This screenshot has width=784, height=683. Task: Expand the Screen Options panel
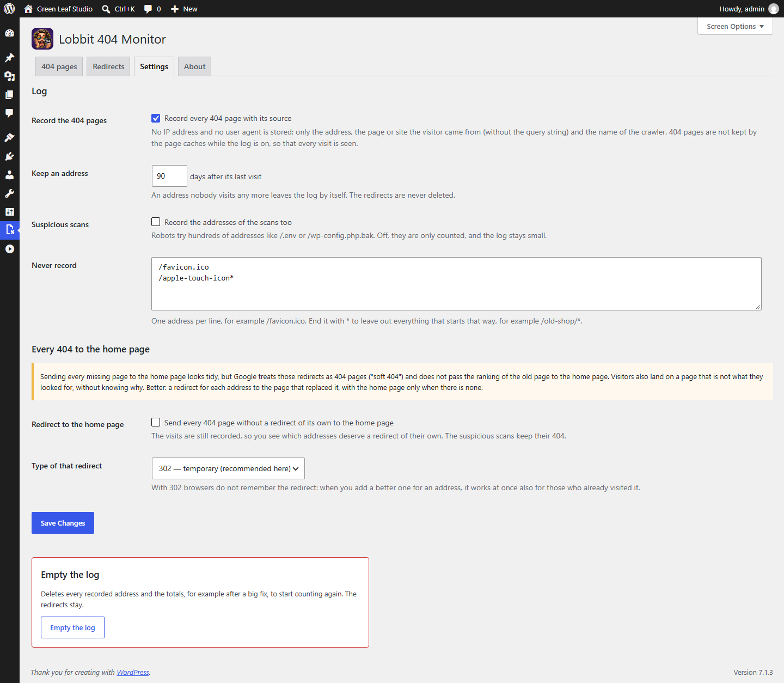(735, 26)
